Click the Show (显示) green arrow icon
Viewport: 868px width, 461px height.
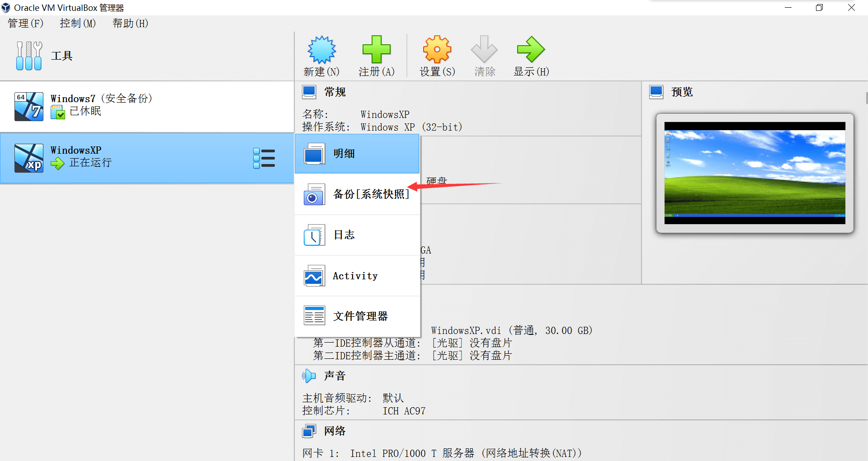pos(531,50)
